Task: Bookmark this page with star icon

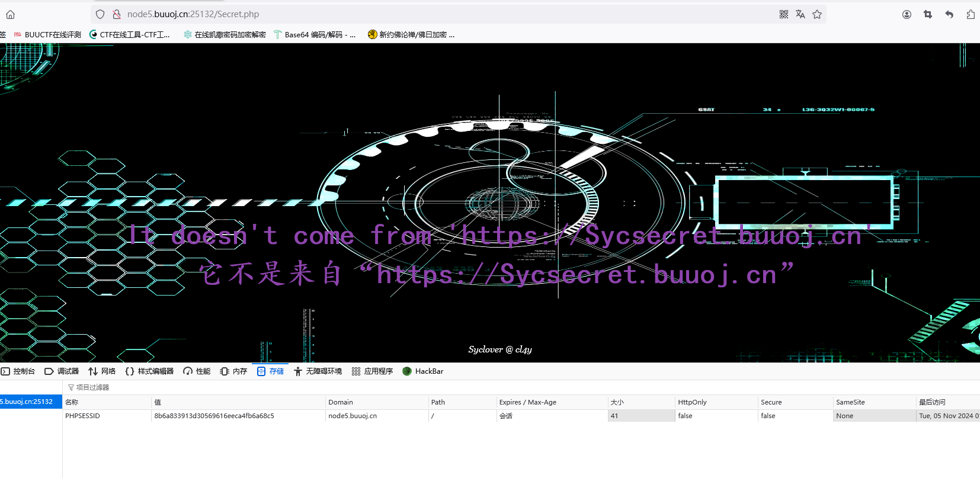Action: pos(817,14)
